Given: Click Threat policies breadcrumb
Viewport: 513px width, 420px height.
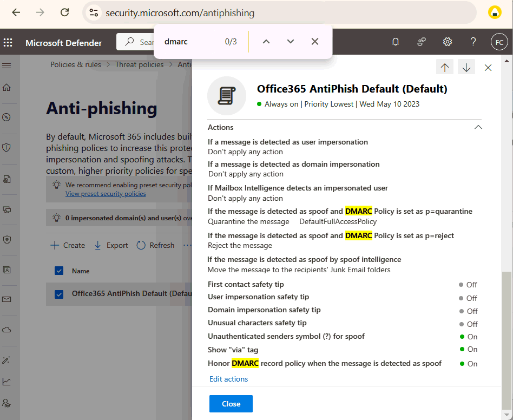Looking at the screenshot, I should tap(140, 65).
